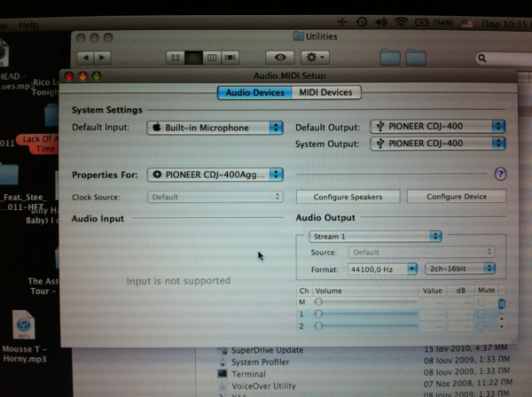Click the master volume slider
This screenshot has width=532, height=397.
pyautogui.click(x=364, y=302)
